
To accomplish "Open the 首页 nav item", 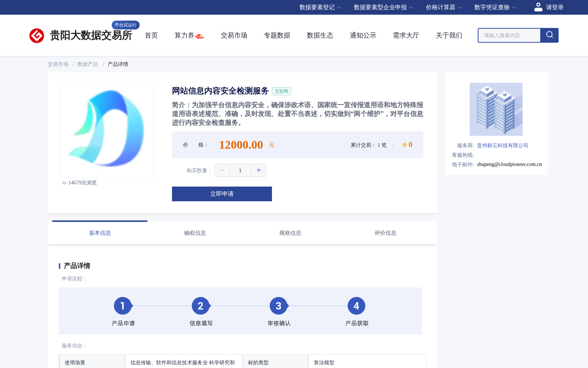I will click(x=151, y=35).
